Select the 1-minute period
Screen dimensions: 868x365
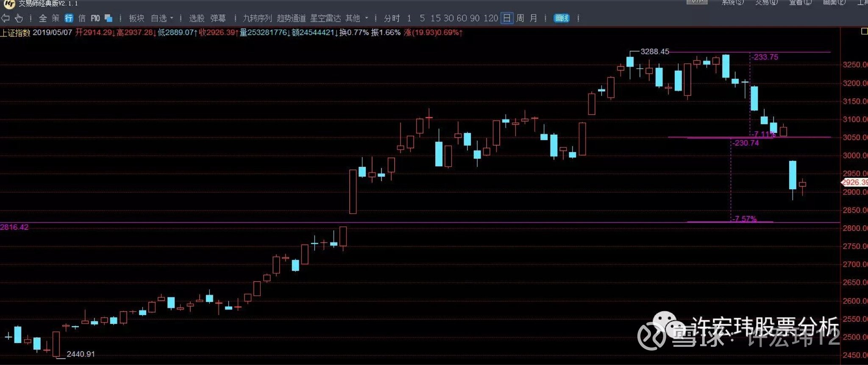409,18
